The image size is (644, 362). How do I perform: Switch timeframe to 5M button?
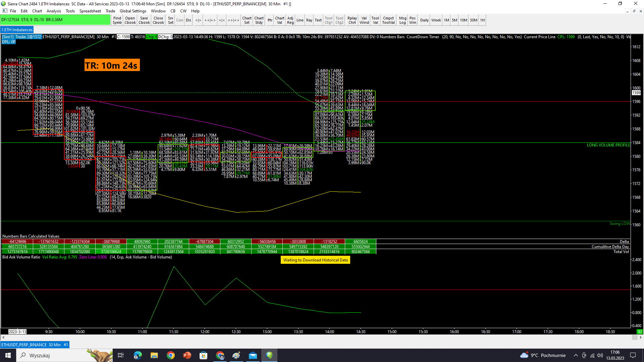[454, 20]
